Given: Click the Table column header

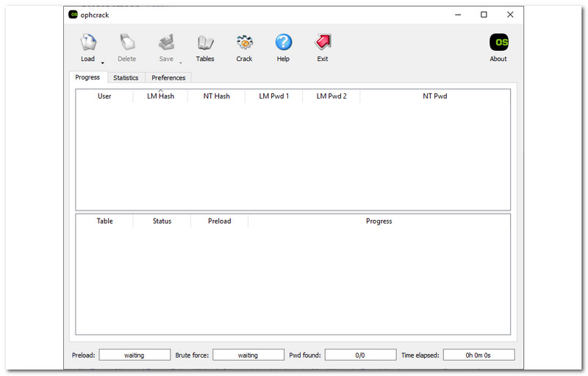Looking at the screenshot, I should 104,221.
